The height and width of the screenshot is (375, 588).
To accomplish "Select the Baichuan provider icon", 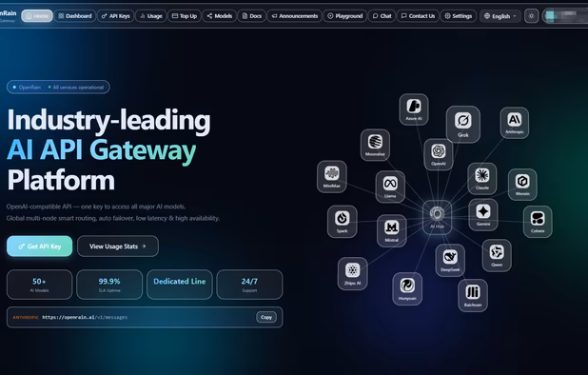I will [x=473, y=295].
